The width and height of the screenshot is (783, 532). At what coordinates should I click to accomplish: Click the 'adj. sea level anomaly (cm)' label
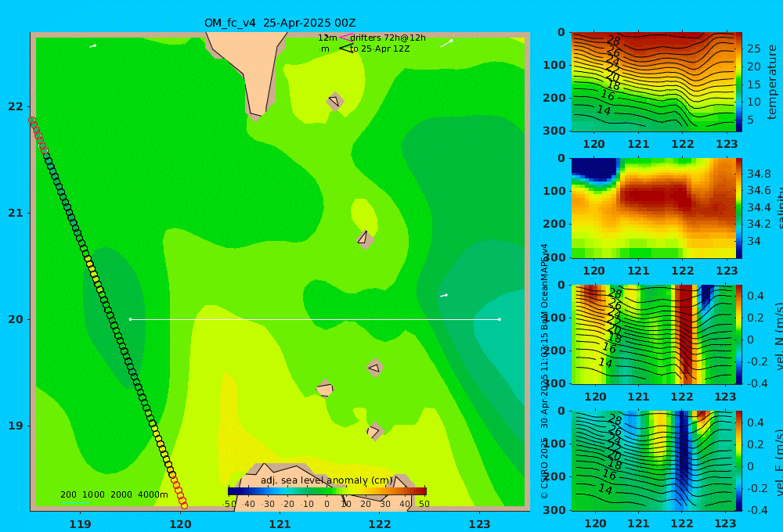(x=327, y=480)
